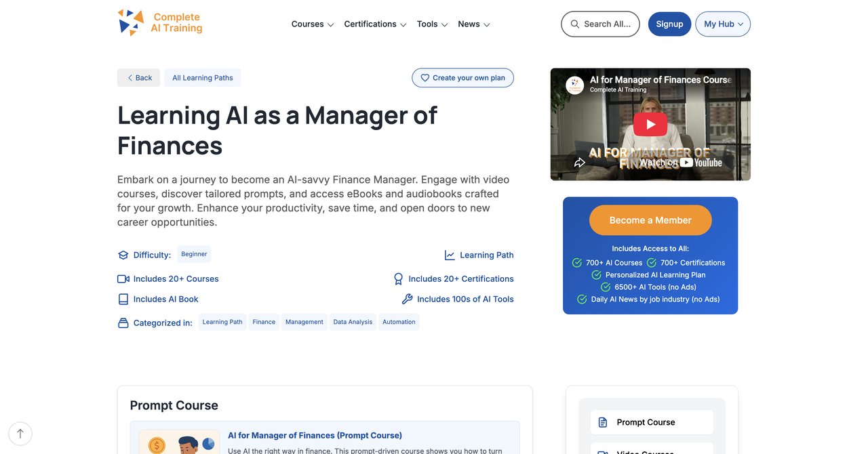Click the Learning Path chart icon
868x454 pixels.
pyautogui.click(x=450, y=255)
